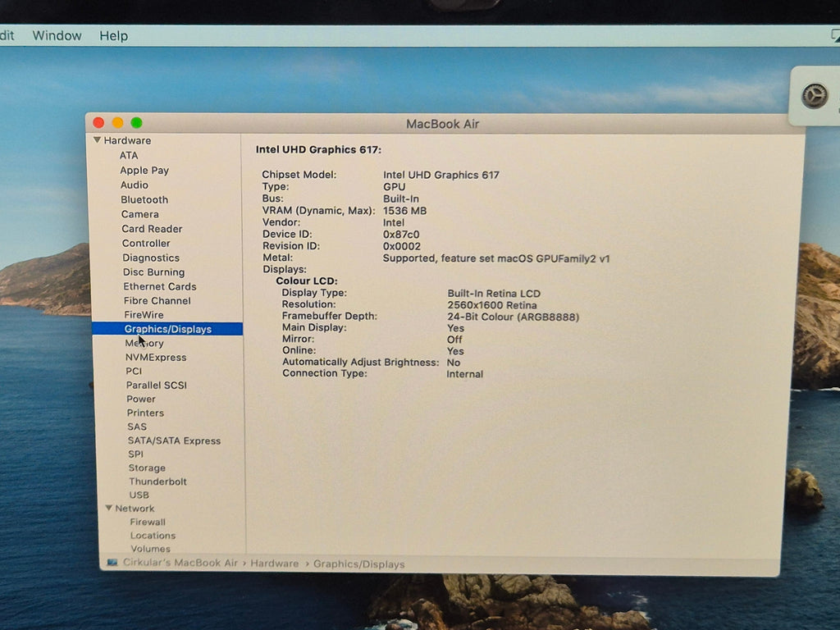Zoom the window with green button

(137, 123)
